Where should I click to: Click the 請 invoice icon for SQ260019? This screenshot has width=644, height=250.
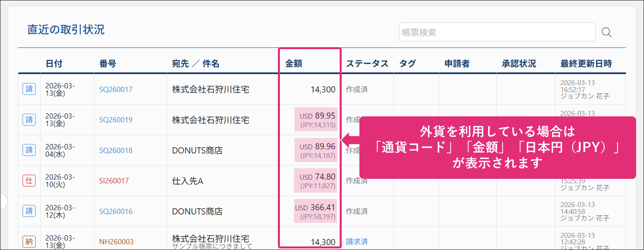pos(29,119)
